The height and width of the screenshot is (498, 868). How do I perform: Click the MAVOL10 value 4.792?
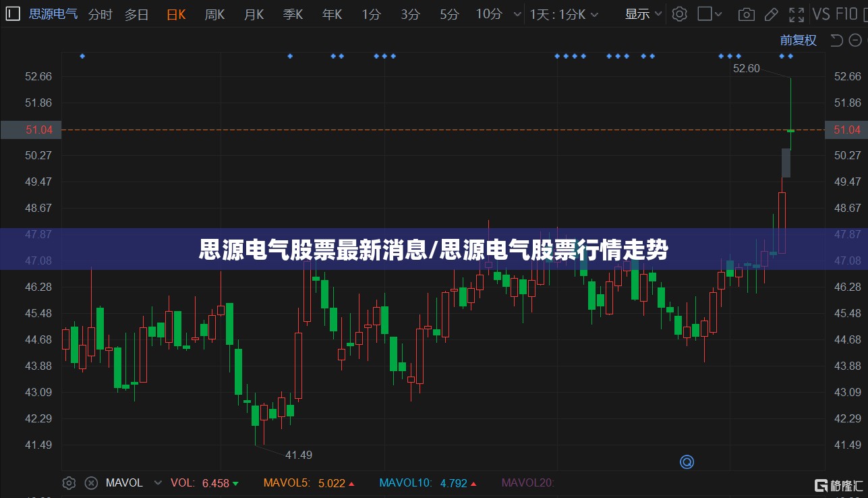coord(453,483)
